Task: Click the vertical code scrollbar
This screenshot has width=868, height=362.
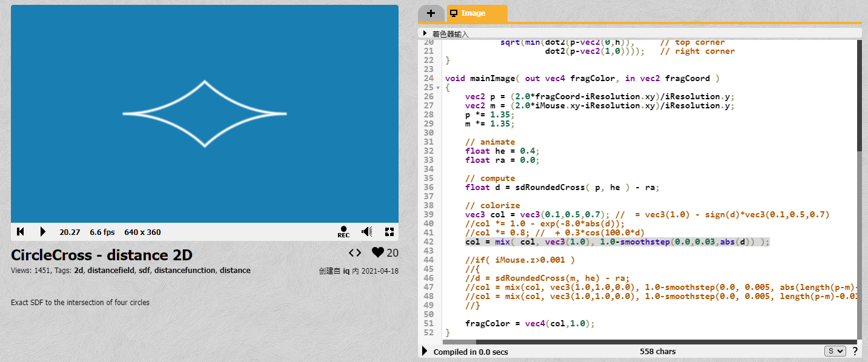Action: click(x=860, y=96)
